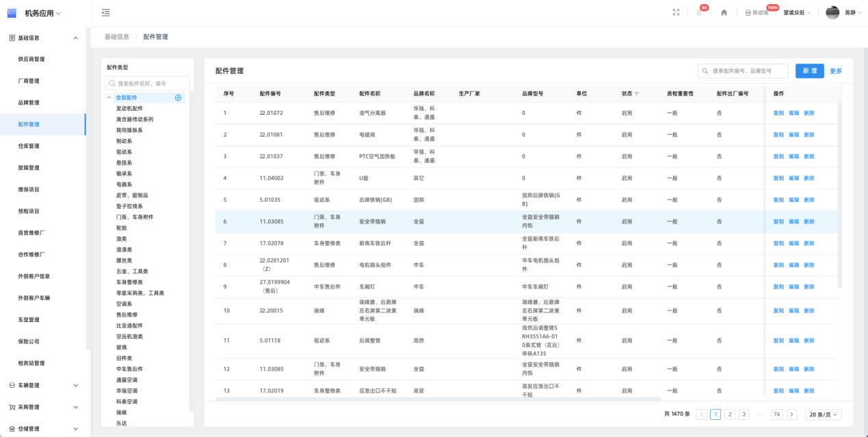Go to home via house icon
The height and width of the screenshot is (437, 868).
pyautogui.click(x=724, y=13)
